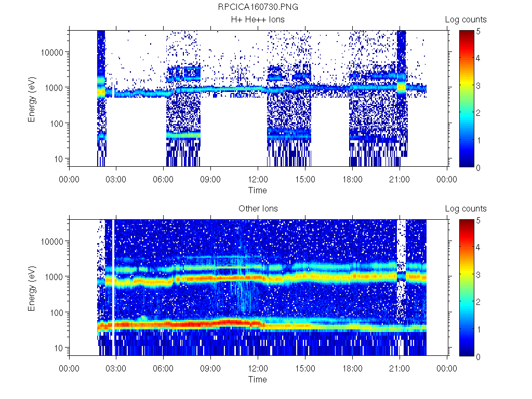
Task: Click the 10 energy tick of H+ He++ plot
Action: 59,159
